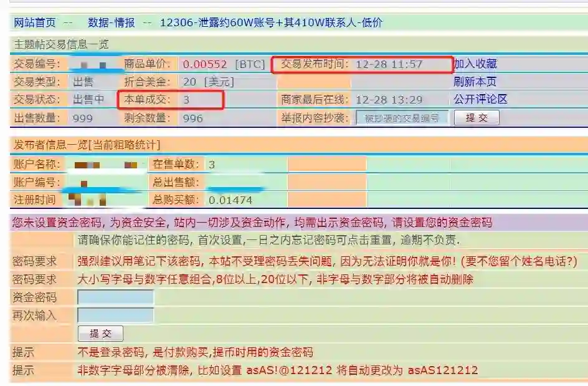
Task: Select the 折合美金 value 20 [美元]
Action: tap(209, 82)
